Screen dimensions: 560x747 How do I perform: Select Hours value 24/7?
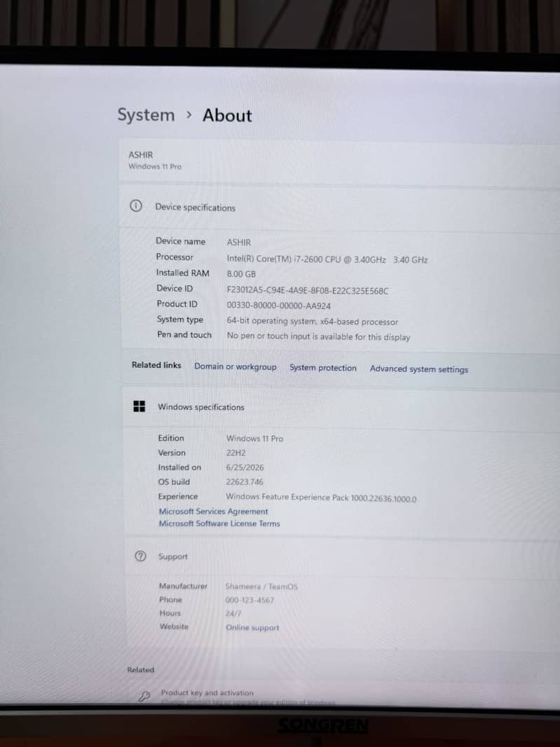point(233,614)
